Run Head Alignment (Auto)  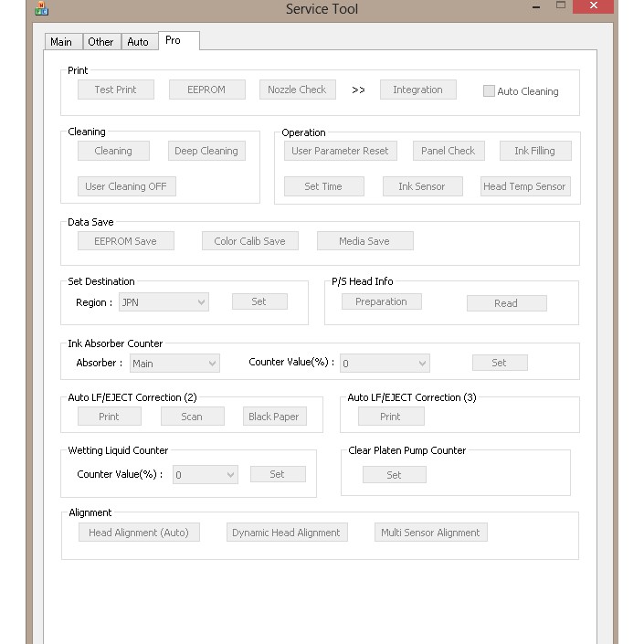pos(139,533)
